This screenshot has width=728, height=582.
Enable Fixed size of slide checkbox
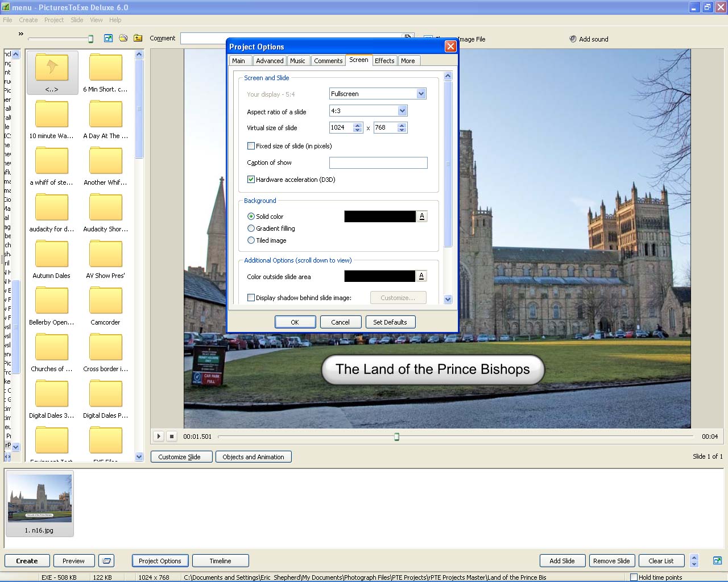point(251,146)
